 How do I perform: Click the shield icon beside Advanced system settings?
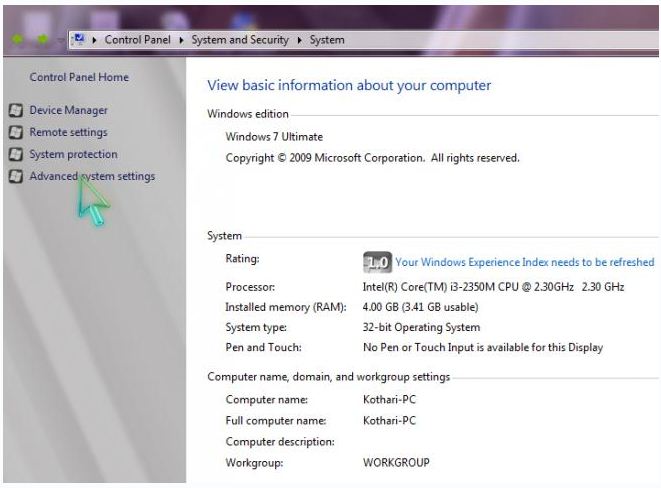(x=16, y=176)
